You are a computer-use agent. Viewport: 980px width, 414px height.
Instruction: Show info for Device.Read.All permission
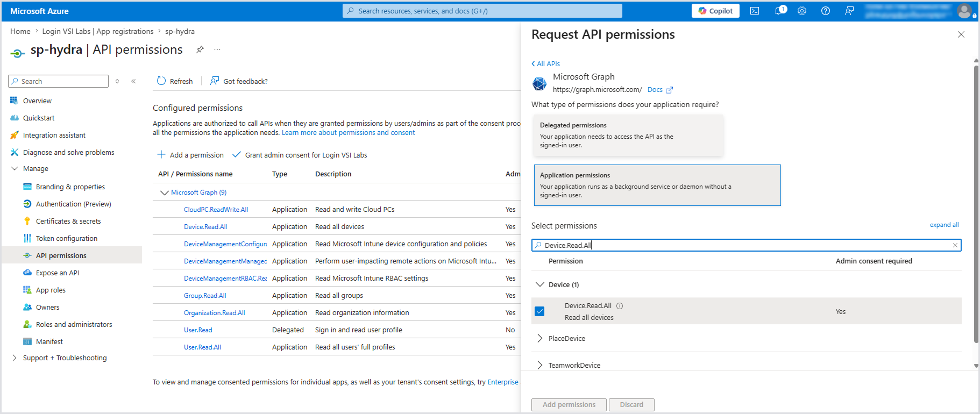(620, 306)
